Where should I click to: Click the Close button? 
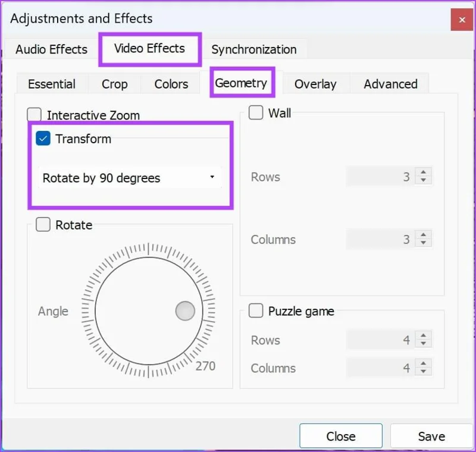tap(340, 436)
